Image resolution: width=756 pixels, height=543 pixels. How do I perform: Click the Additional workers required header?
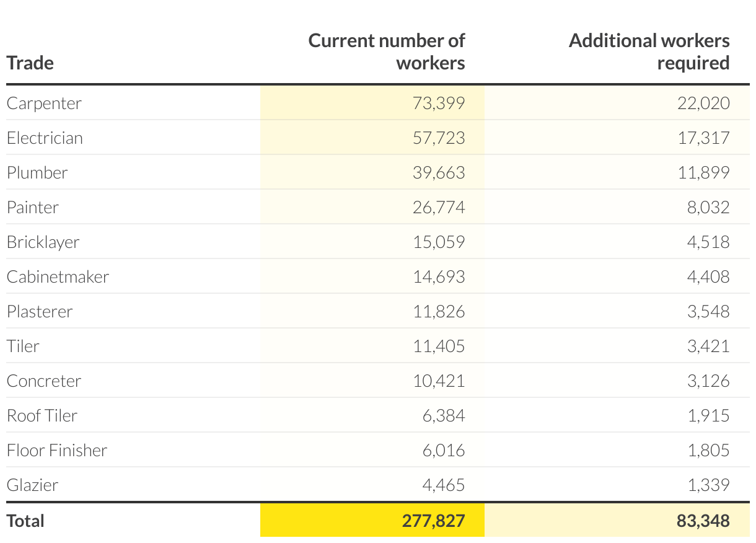pos(649,52)
